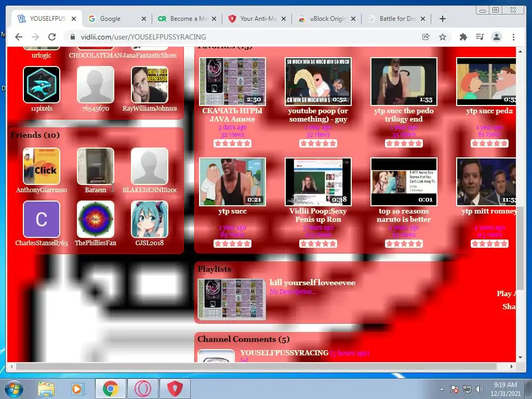Screen dimensions: 532x399
Task: Open the Baraem friend avatar
Action: click(96, 166)
